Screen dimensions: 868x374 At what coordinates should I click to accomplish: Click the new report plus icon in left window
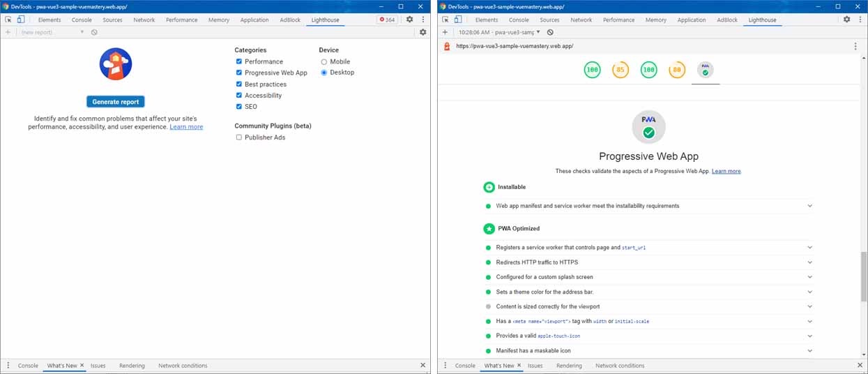[x=8, y=32]
